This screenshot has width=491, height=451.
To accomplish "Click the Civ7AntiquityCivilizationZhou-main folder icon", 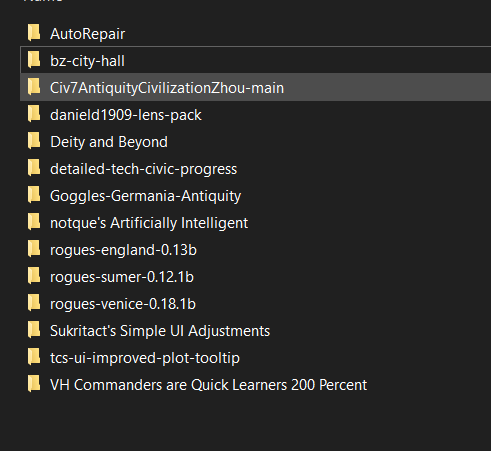I will coord(34,87).
